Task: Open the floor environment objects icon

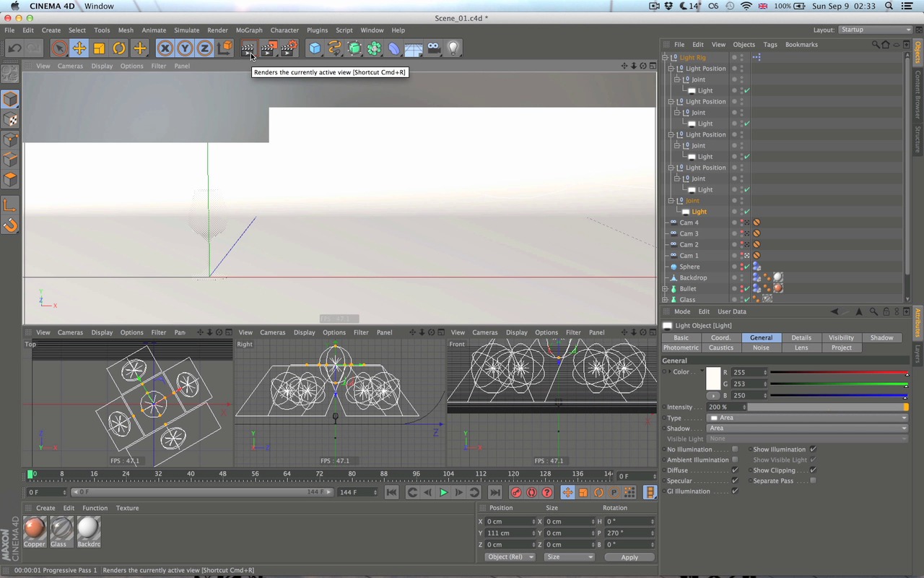Action: [x=414, y=48]
